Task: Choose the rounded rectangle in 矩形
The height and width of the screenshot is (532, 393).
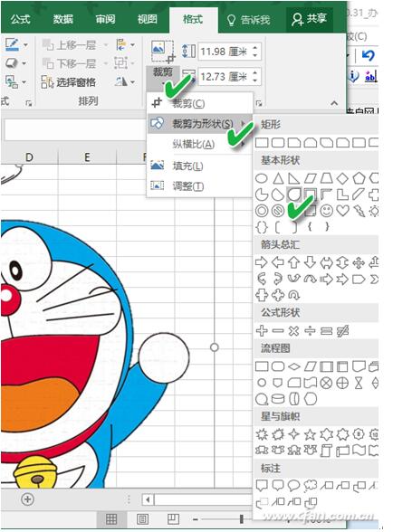Action: [x=278, y=143]
